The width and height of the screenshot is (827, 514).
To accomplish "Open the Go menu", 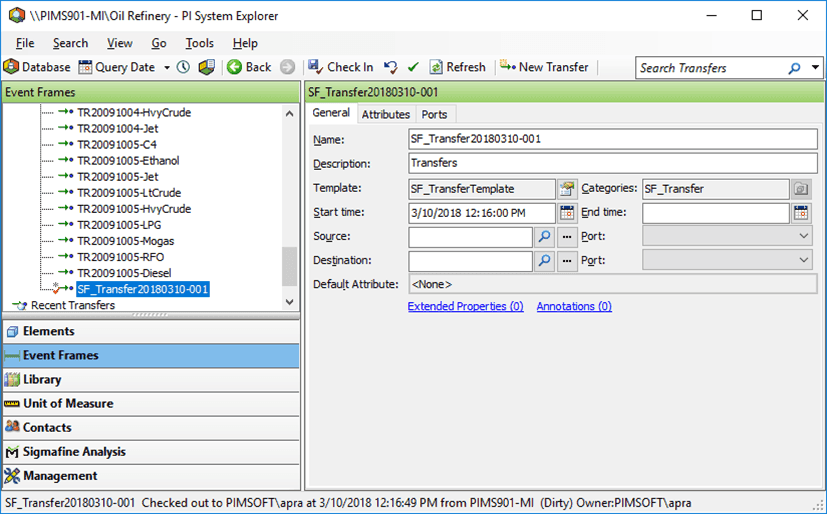I will pyautogui.click(x=159, y=43).
